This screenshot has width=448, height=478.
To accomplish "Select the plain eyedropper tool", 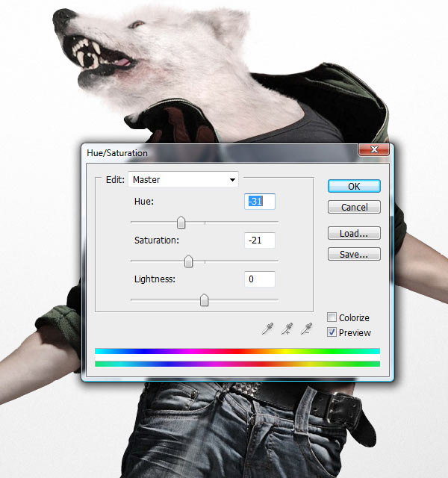I will click(x=267, y=329).
